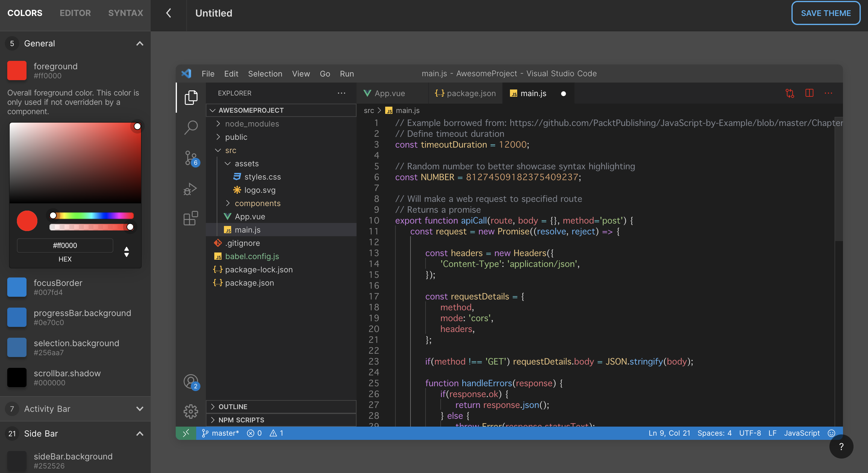Click the SAVE THEME button
The width and height of the screenshot is (868, 473).
(825, 13)
